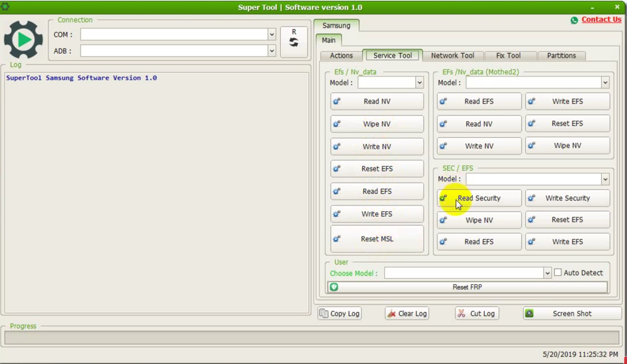Click Write NV in Efs / Nv_data group

(377, 147)
